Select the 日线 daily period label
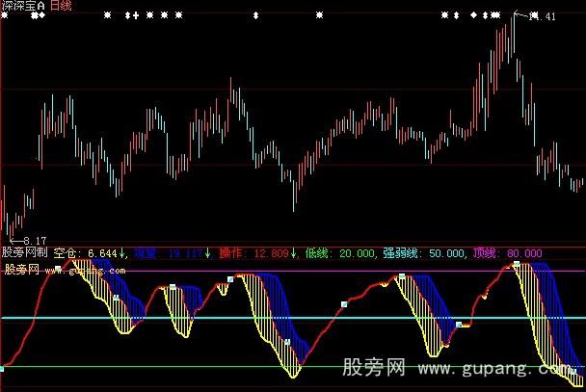Viewport: 586px width, 392px height. (61, 6)
